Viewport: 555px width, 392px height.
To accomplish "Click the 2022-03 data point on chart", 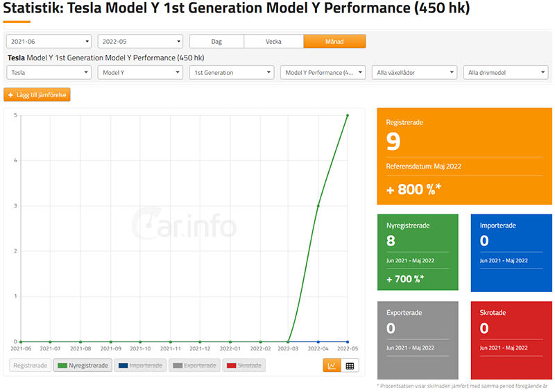I will (288, 342).
